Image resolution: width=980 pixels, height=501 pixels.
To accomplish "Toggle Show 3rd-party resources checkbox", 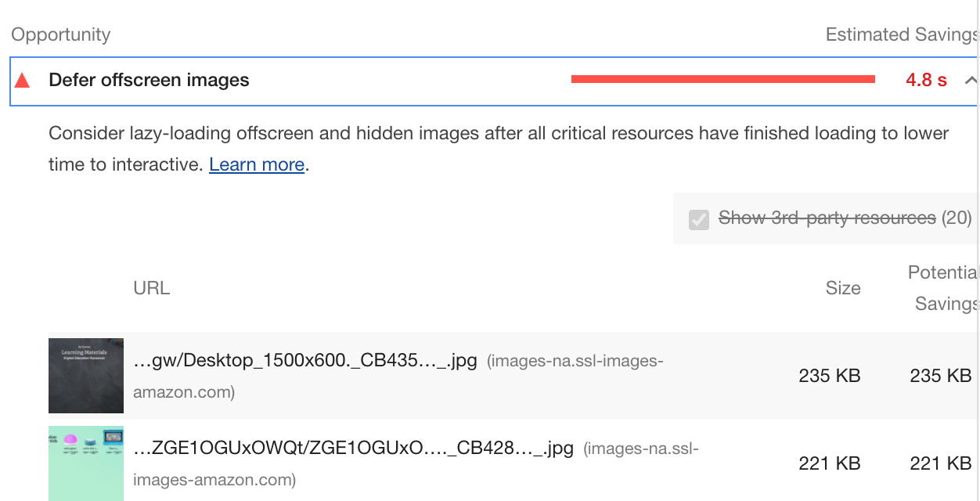I will click(699, 218).
